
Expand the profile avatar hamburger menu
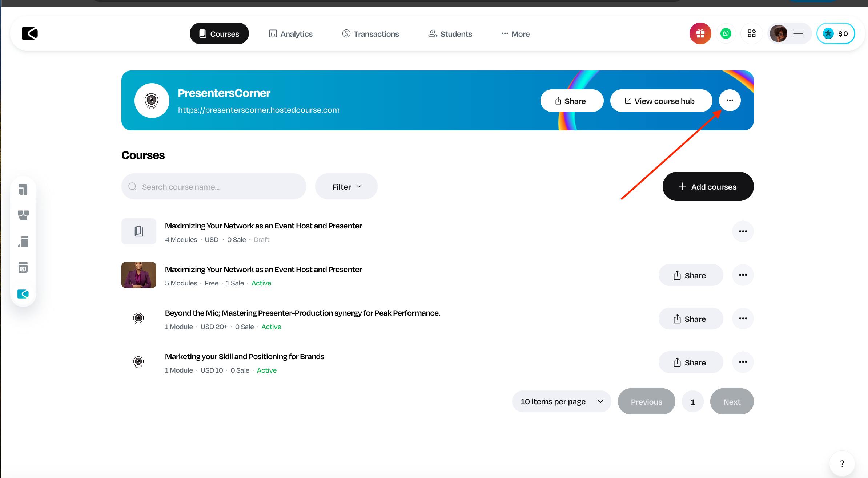(798, 33)
